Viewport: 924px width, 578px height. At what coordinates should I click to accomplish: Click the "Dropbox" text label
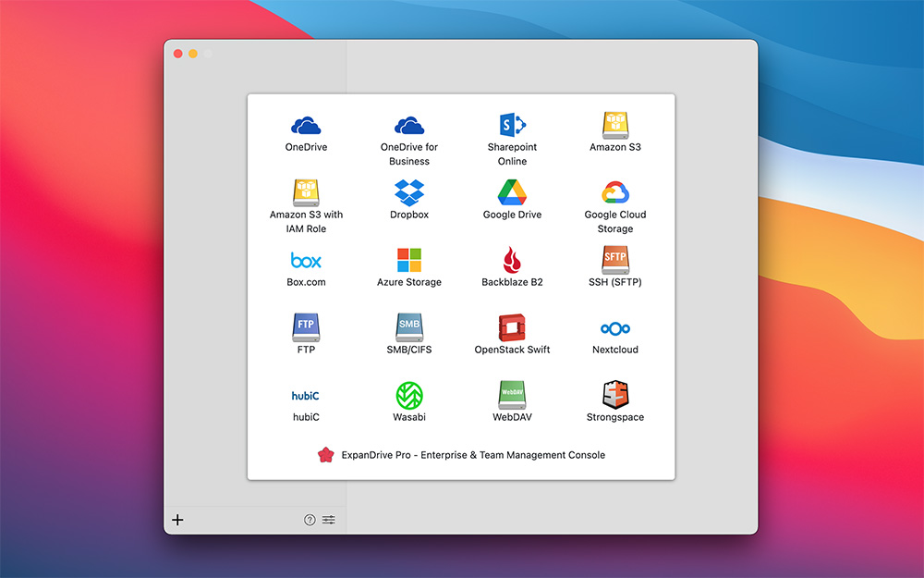click(409, 215)
